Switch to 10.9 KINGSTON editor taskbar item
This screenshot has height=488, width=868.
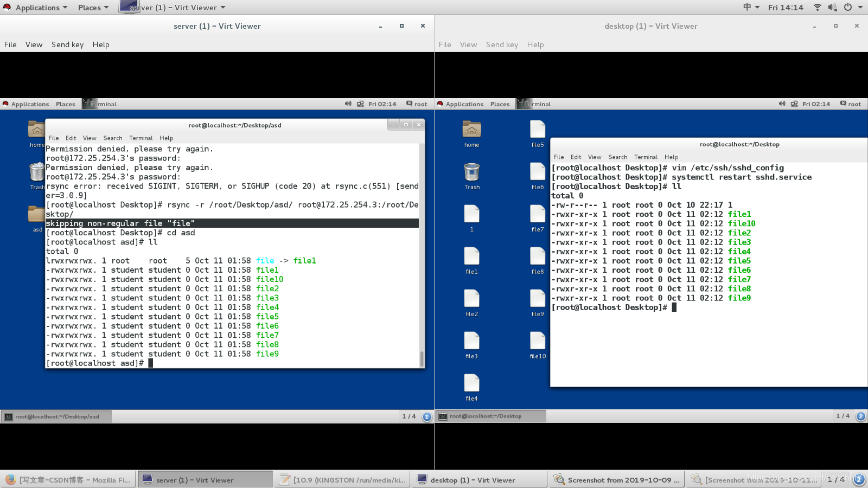(343, 480)
